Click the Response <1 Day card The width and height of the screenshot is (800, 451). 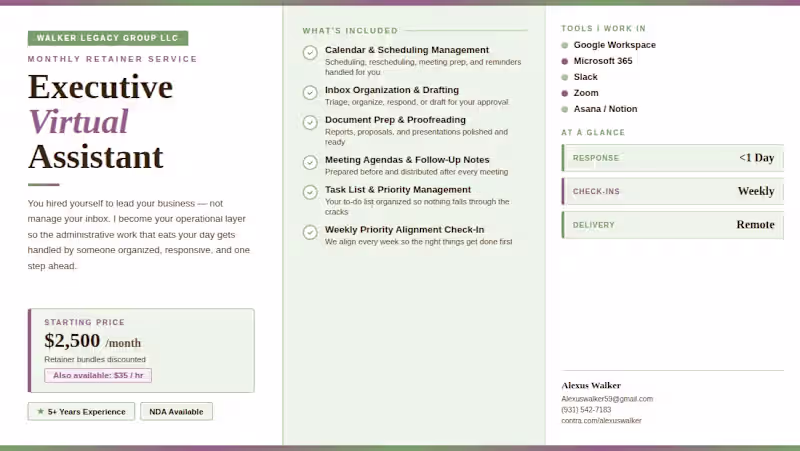point(672,158)
